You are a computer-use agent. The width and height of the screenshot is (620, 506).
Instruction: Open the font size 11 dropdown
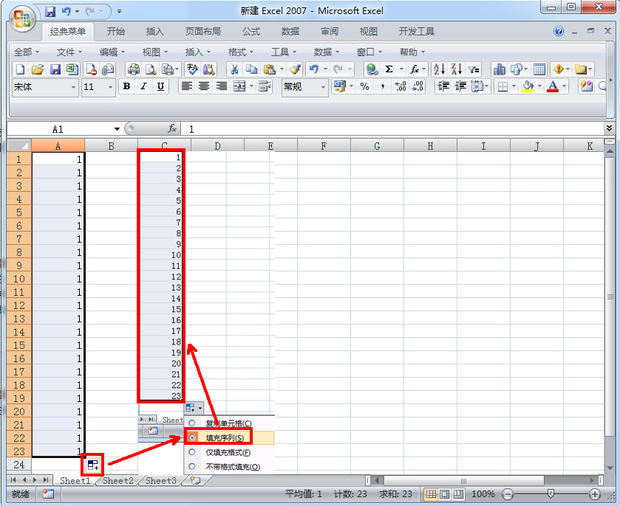pos(110,87)
